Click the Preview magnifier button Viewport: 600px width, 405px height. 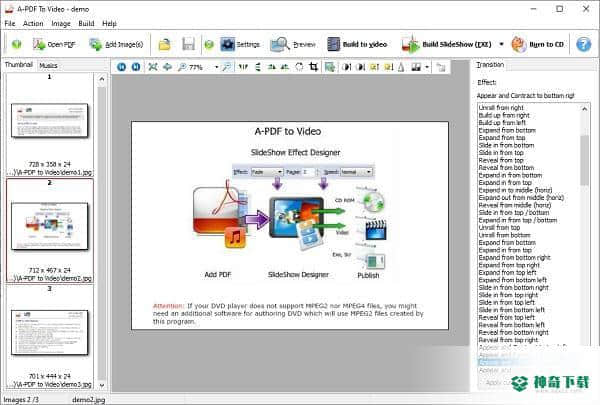293,44
